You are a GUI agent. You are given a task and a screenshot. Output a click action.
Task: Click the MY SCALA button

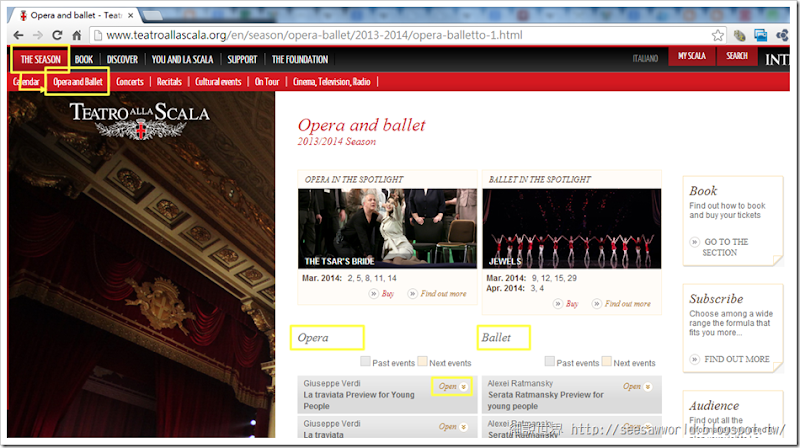click(692, 56)
